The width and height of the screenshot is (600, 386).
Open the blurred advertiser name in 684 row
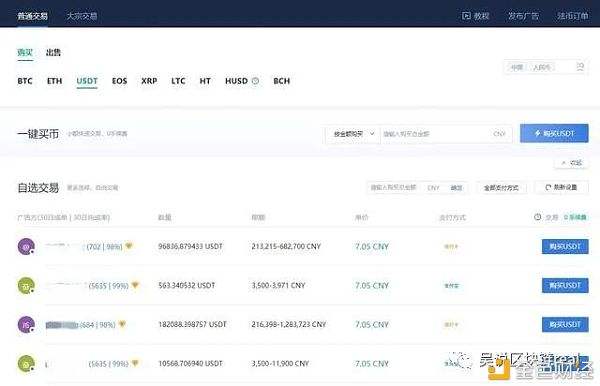pos(62,325)
